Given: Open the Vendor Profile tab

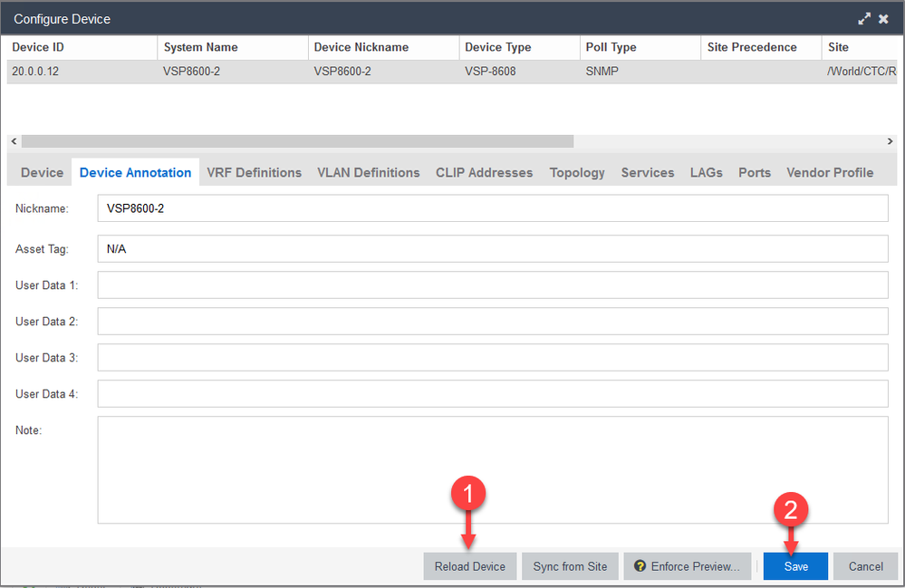Looking at the screenshot, I should pyautogui.click(x=830, y=172).
